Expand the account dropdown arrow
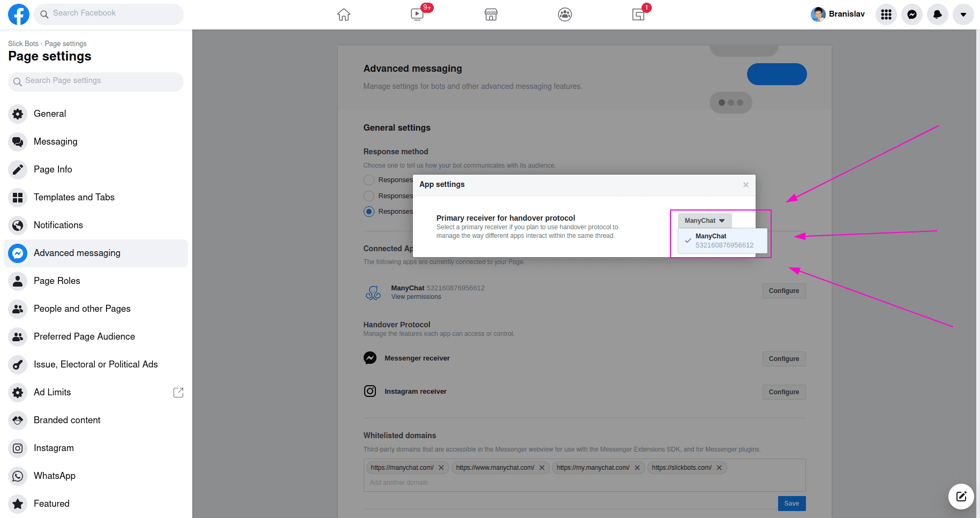Screen dimensions: 980x518 coord(963,14)
